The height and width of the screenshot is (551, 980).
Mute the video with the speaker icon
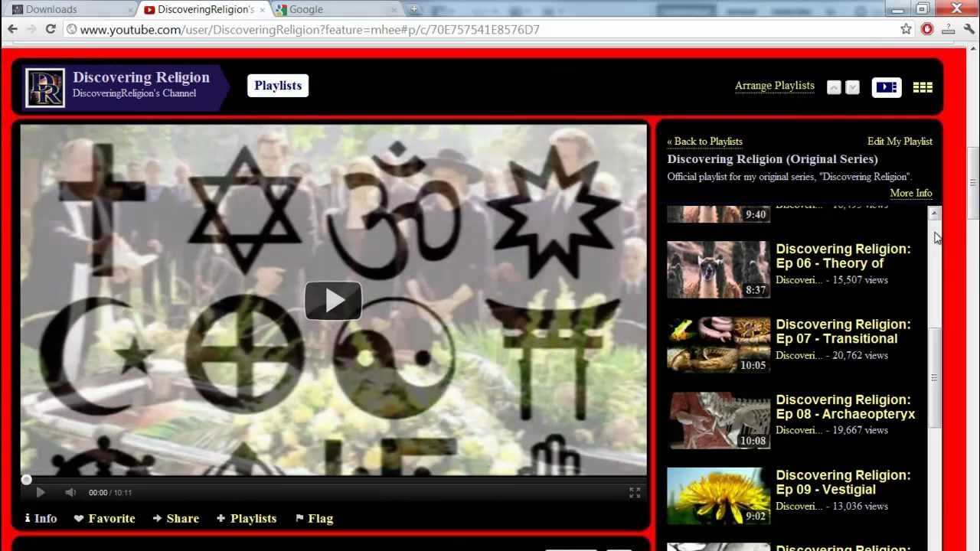70,492
